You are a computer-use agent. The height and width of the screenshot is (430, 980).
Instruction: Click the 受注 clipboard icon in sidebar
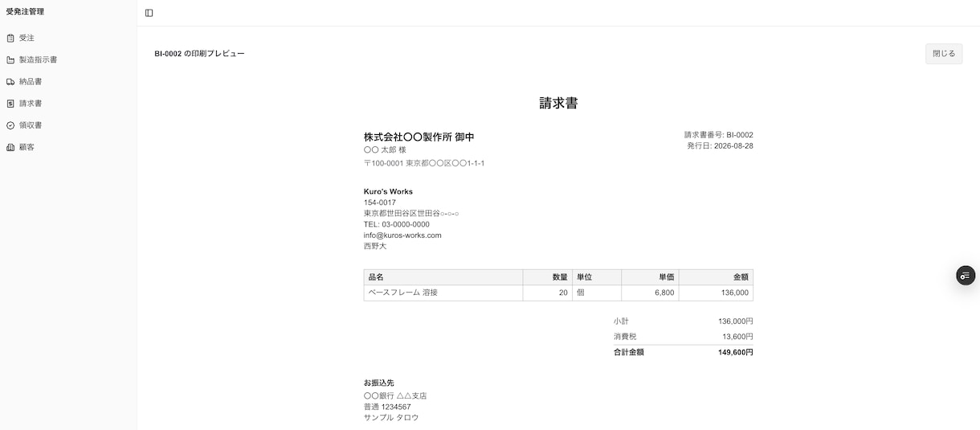[x=10, y=38]
